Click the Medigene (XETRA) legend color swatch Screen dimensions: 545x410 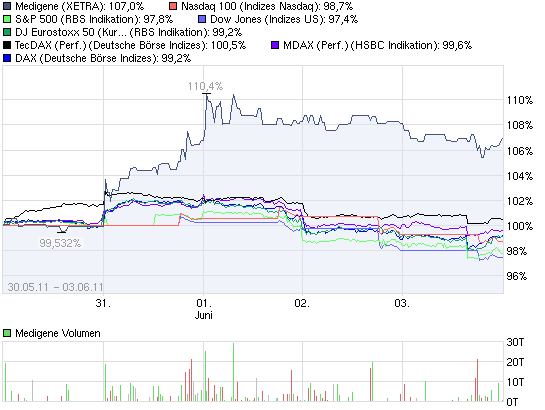point(7,6)
